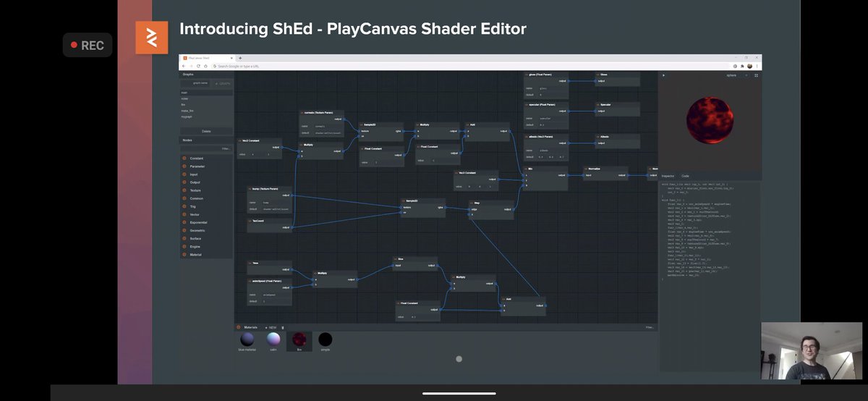Select the blue material thumbnail
The width and height of the screenshot is (868, 401).
click(247, 339)
